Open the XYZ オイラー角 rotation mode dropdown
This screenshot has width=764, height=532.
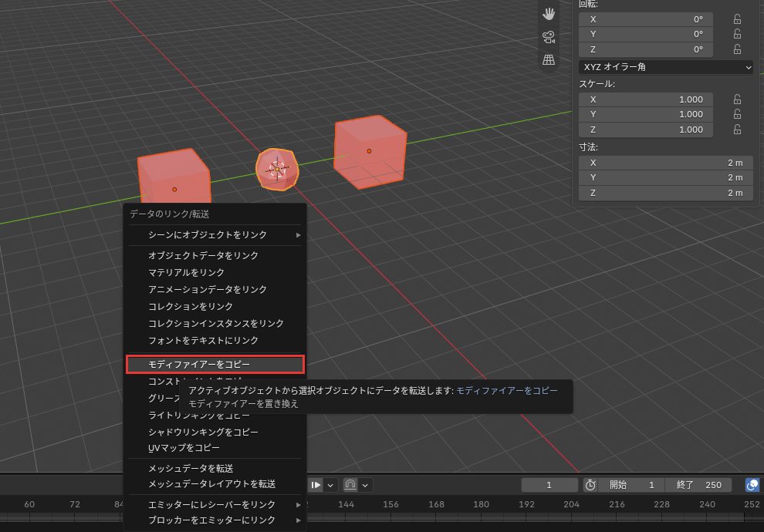click(665, 67)
